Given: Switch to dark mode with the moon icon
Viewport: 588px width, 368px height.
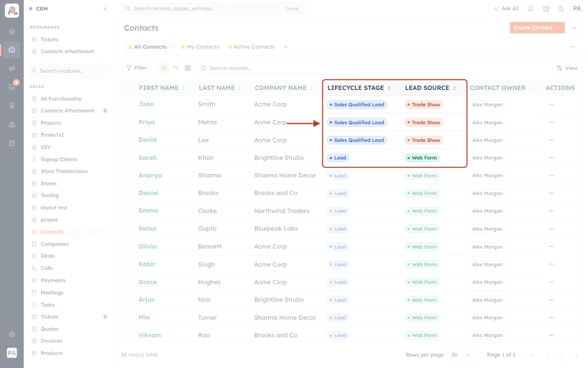Looking at the screenshot, I should click(x=561, y=9).
